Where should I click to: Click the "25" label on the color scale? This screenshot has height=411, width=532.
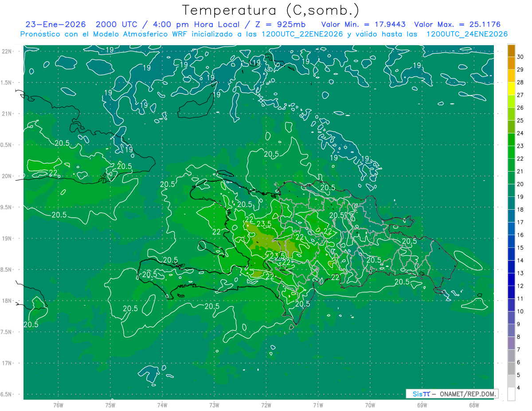520,121
